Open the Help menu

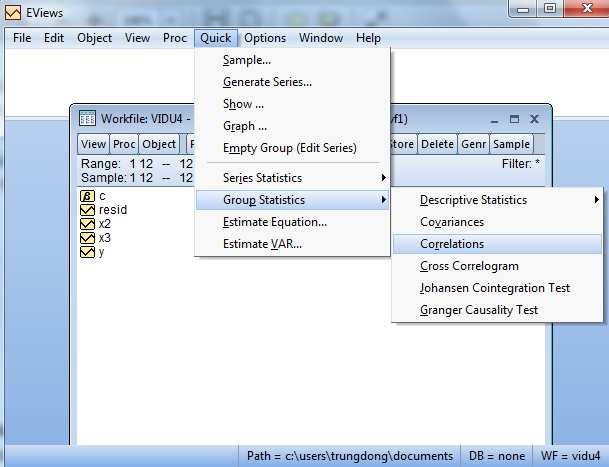tap(368, 38)
